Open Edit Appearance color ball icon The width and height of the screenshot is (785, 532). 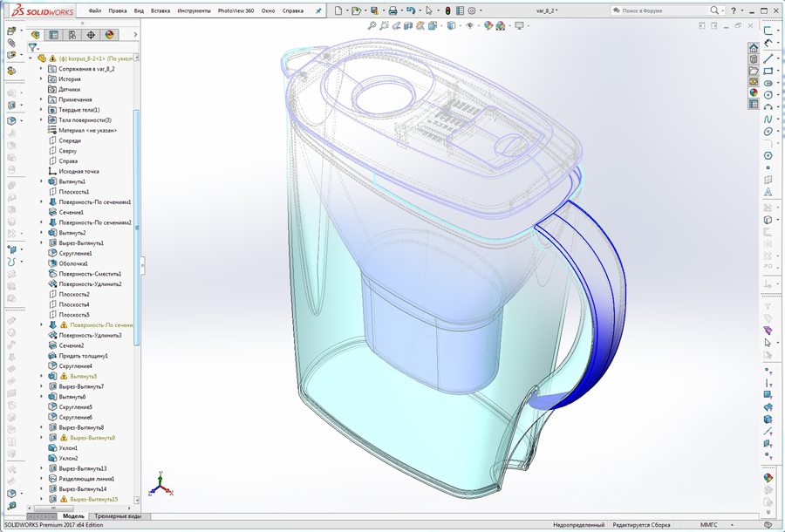point(488,25)
